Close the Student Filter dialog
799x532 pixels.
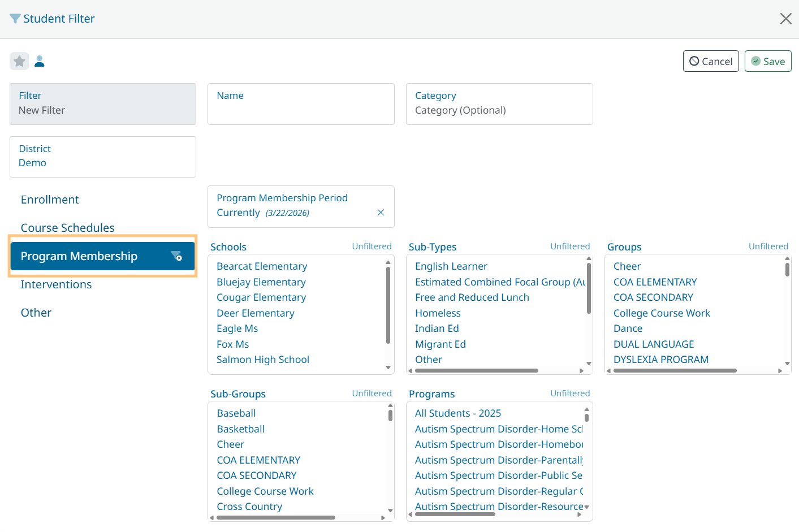tap(785, 19)
